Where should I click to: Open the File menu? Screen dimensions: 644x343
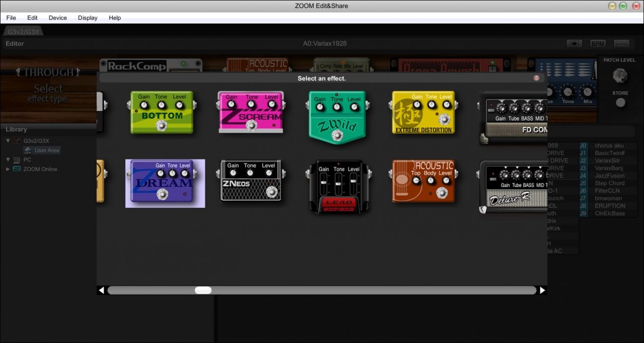coord(11,18)
